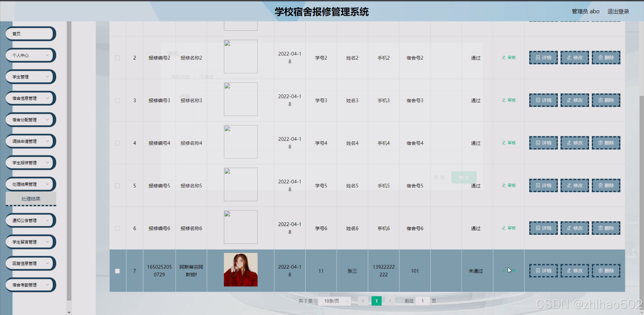Edit row 7 with the 修改 button

tap(575, 271)
